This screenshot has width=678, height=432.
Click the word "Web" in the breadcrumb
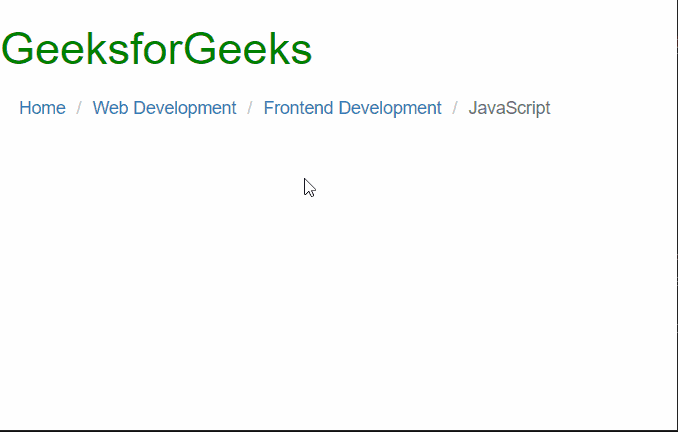pyautogui.click(x=108, y=108)
